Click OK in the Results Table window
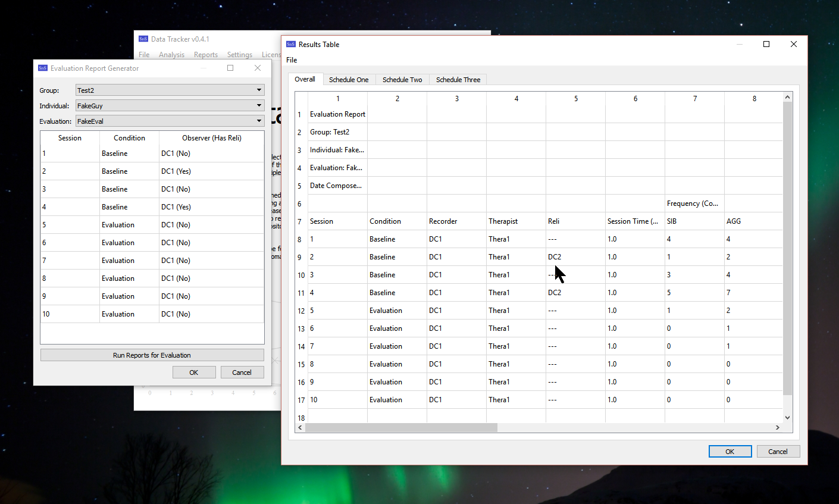Screen dimensions: 839x504 [x=730, y=452]
